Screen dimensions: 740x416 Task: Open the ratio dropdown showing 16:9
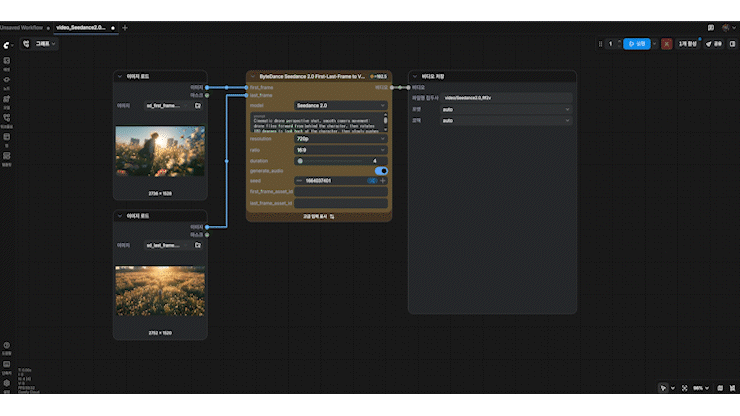click(x=341, y=150)
